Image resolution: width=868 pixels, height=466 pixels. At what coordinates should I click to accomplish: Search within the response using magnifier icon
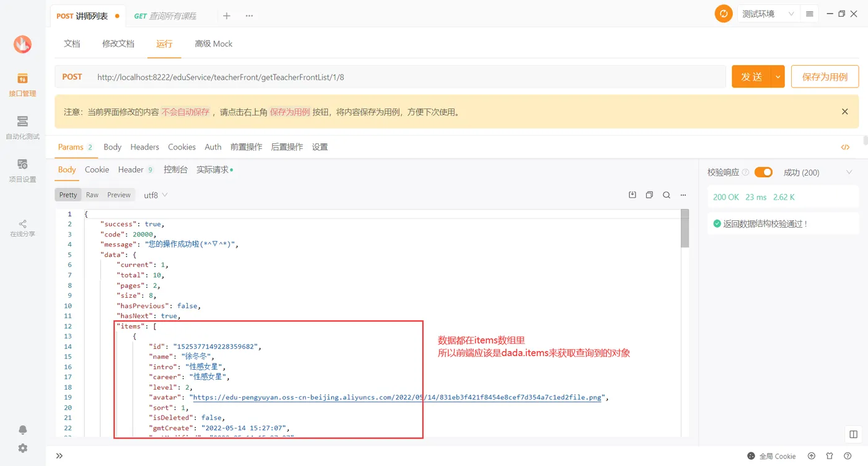[666, 194]
